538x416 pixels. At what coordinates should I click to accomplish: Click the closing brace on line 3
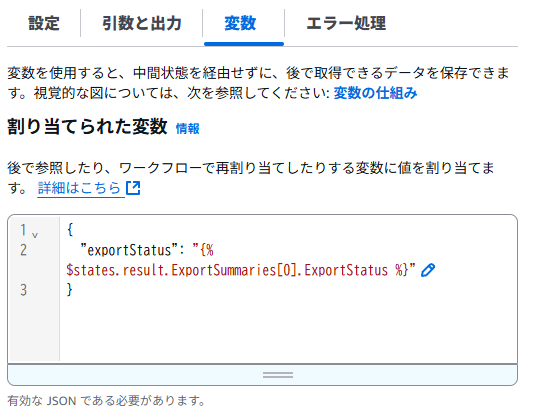click(x=70, y=290)
